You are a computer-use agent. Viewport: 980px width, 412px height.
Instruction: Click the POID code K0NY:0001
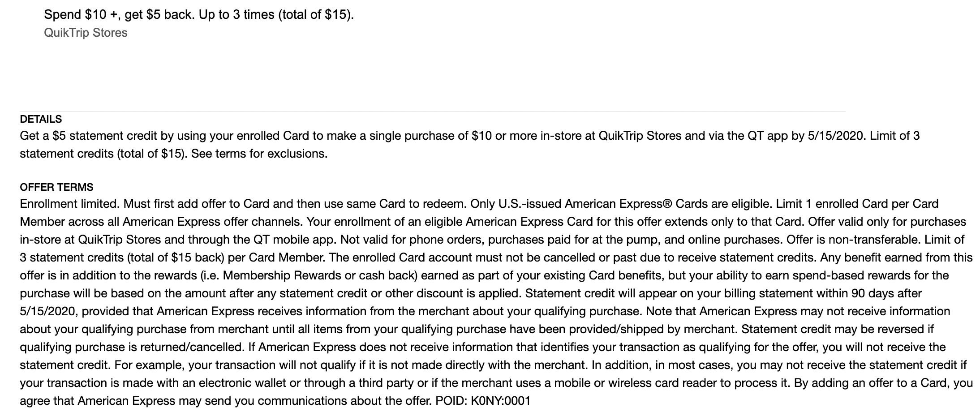(x=500, y=401)
